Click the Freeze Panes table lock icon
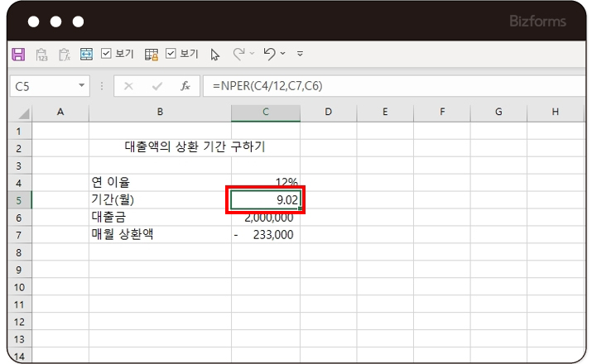The image size is (592, 364). pos(152,55)
